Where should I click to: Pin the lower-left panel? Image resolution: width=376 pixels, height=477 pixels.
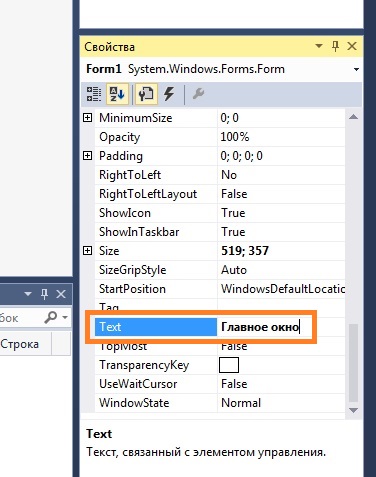[44, 294]
